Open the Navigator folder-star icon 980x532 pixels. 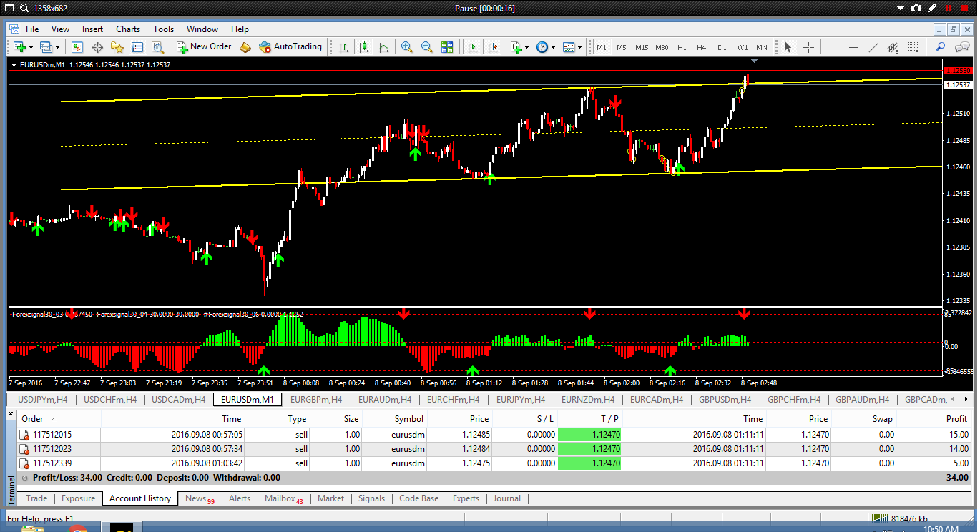[x=117, y=47]
